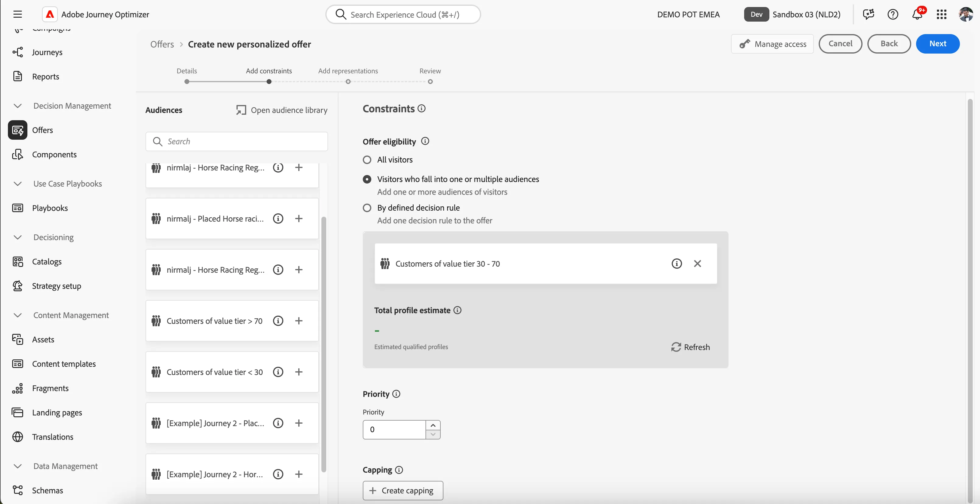The height and width of the screenshot is (504, 980).
Task: Open the help question mark icon
Action: point(892,14)
